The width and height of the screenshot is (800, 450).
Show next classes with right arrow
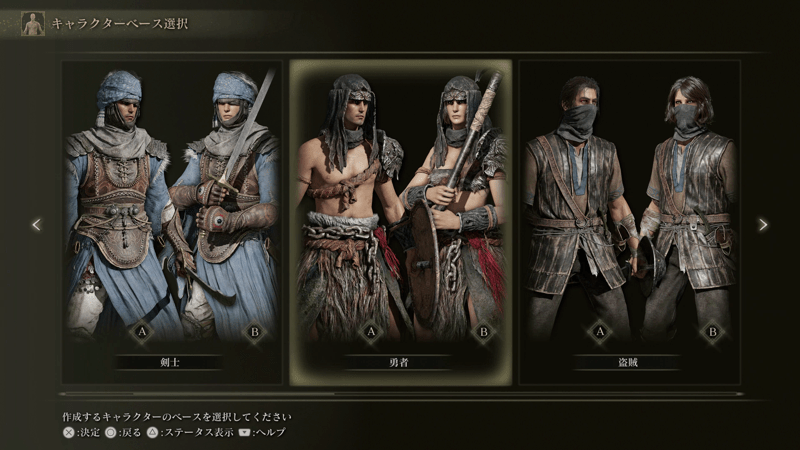click(x=763, y=224)
